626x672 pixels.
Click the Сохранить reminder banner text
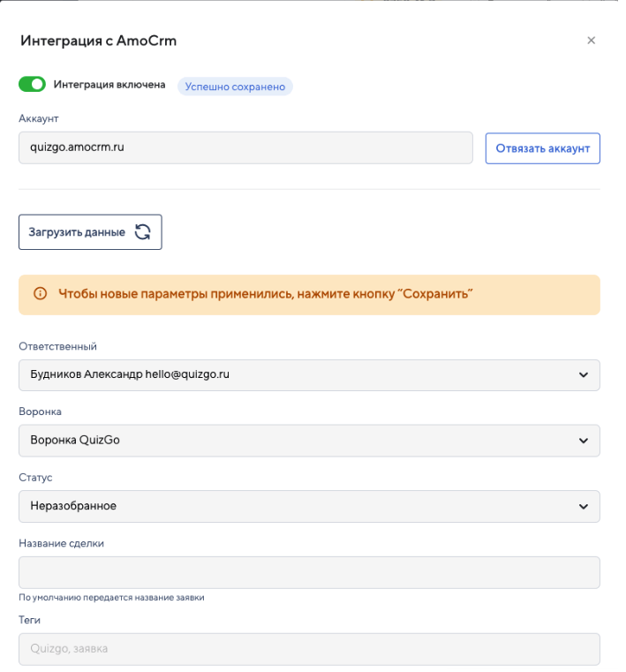point(266,294)
